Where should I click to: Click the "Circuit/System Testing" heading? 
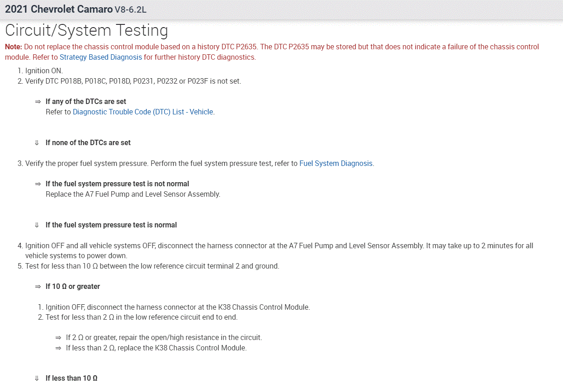[x=86, y=30]
